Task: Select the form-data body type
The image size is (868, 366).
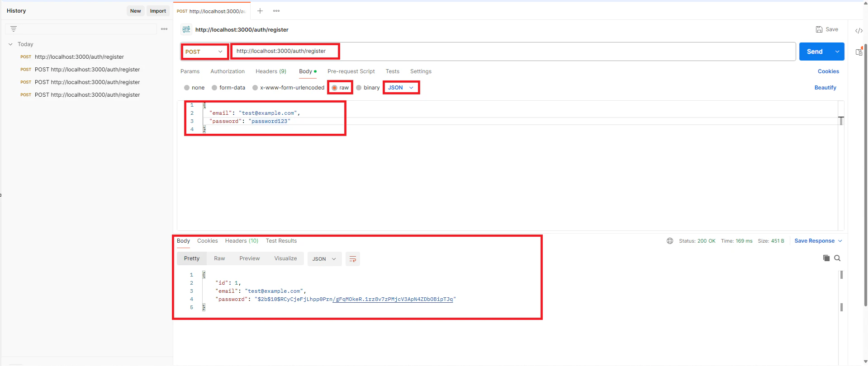Action: pyautogui.click(x=214, y=88)
